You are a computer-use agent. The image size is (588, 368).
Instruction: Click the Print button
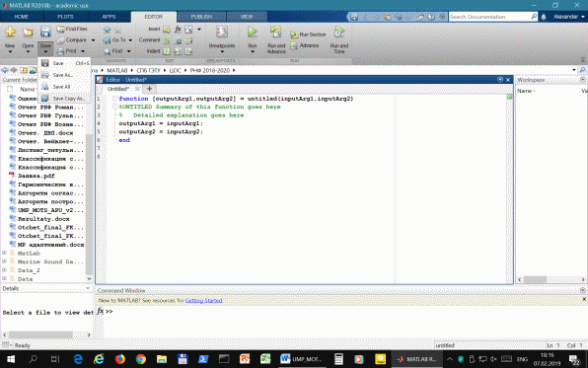coord(67,51)
